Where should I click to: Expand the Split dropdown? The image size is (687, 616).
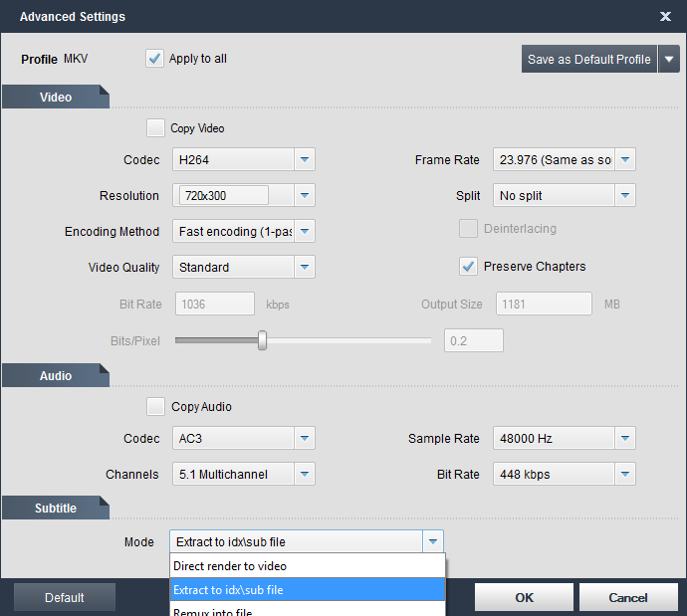pos(625,196)
